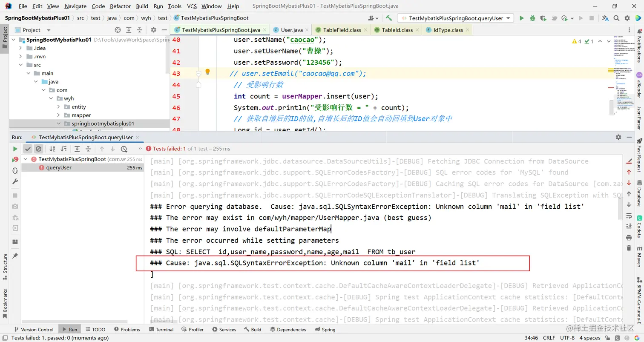
Task: Open the Translate icon in the top toolbar
Action: 605,18
